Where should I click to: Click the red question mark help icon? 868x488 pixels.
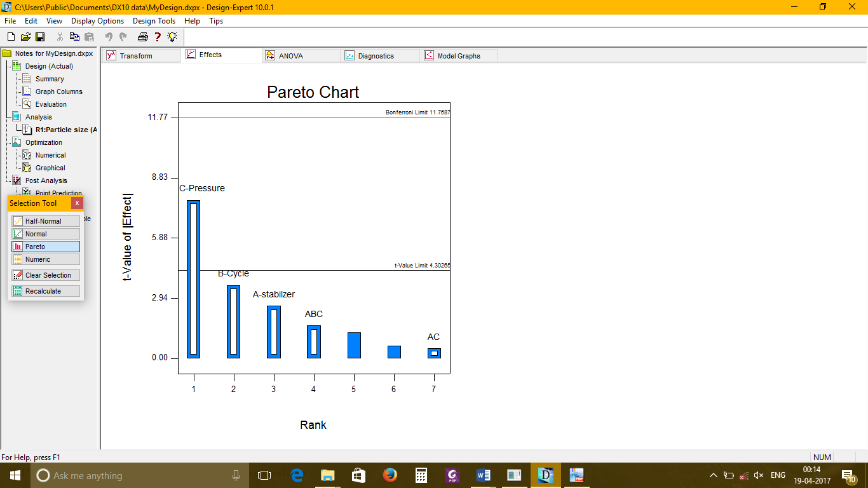(x=158, y=37)
